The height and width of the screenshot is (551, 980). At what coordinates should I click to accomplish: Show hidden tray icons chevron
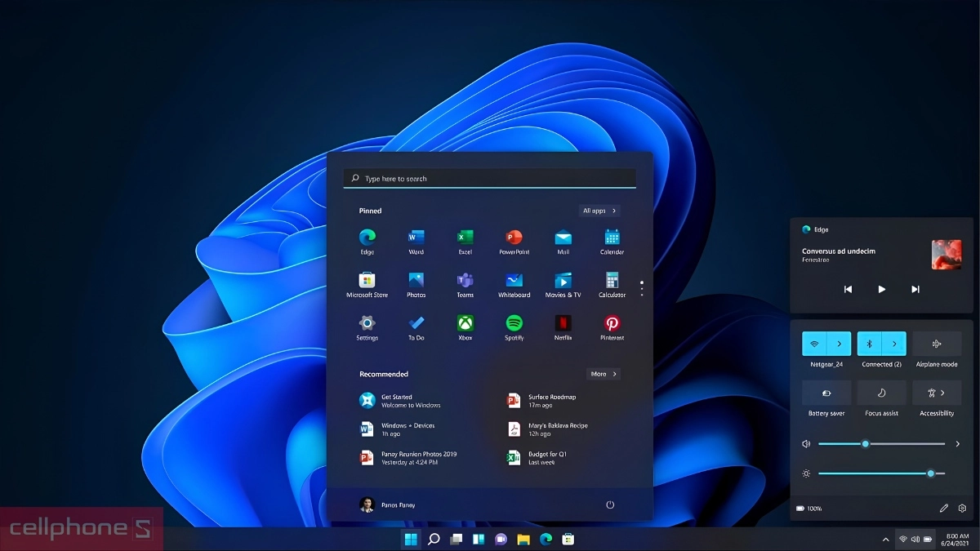point(885,540)
